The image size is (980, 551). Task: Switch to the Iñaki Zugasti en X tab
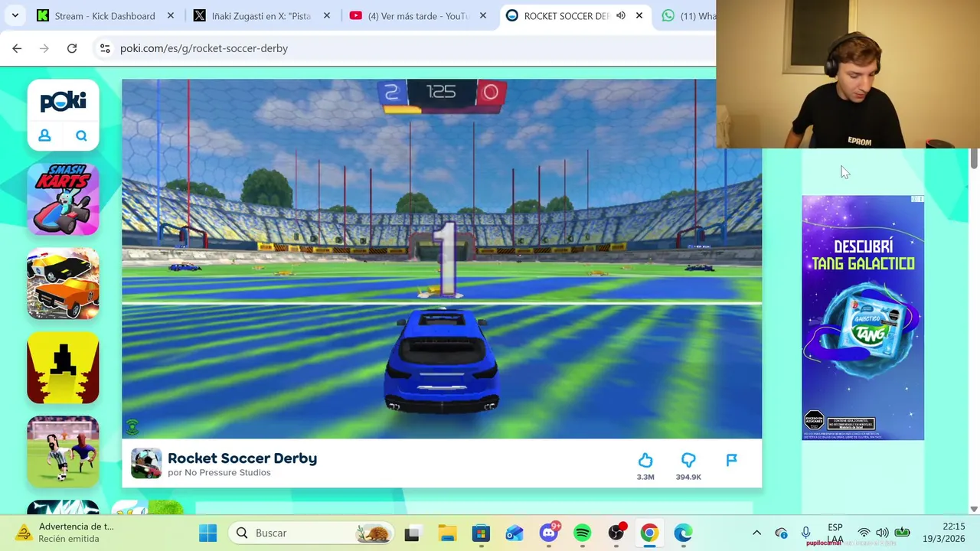click(x=263, y=15)
